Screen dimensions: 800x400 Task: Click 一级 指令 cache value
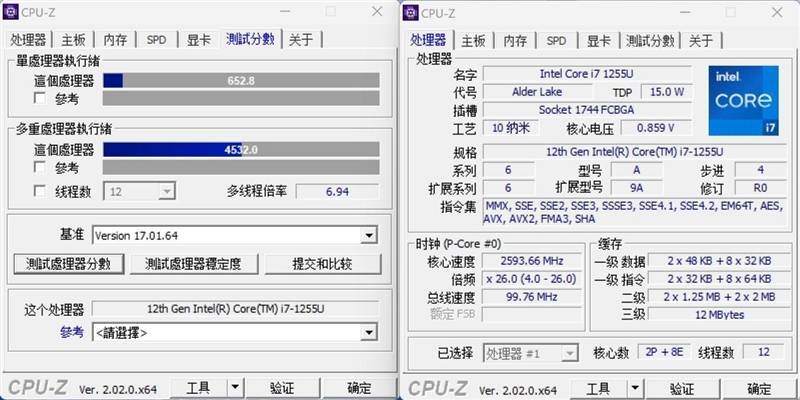click(719, 279)
